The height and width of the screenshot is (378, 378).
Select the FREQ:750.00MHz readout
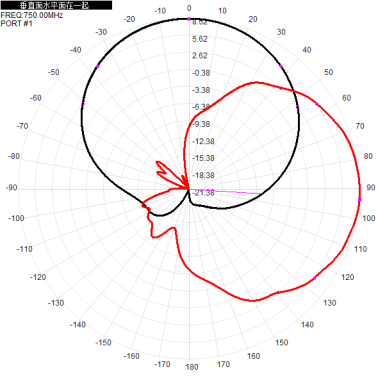pos(32,15)
